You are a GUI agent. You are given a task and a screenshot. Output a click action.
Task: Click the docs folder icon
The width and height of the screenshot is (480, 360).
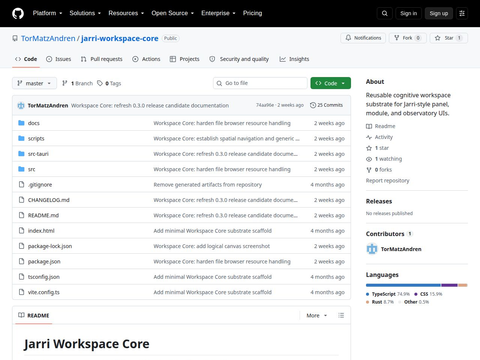[x=21, y=123]
